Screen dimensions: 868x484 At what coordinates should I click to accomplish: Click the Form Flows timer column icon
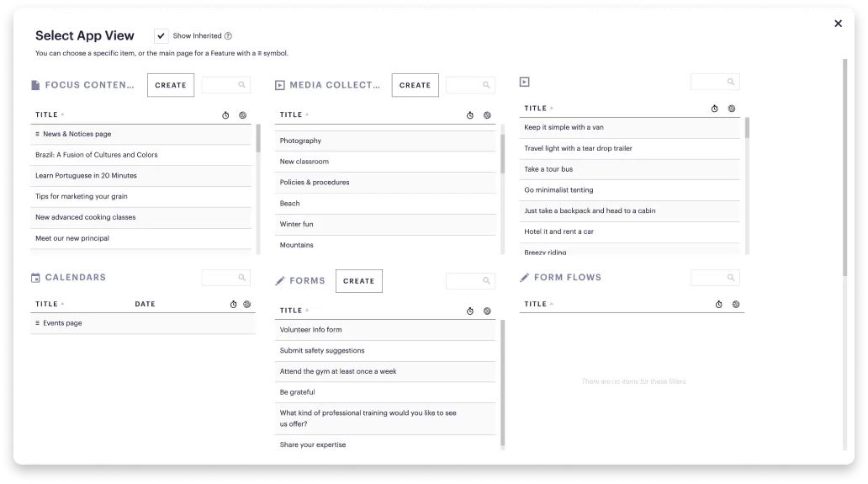(x=718, y=305)
